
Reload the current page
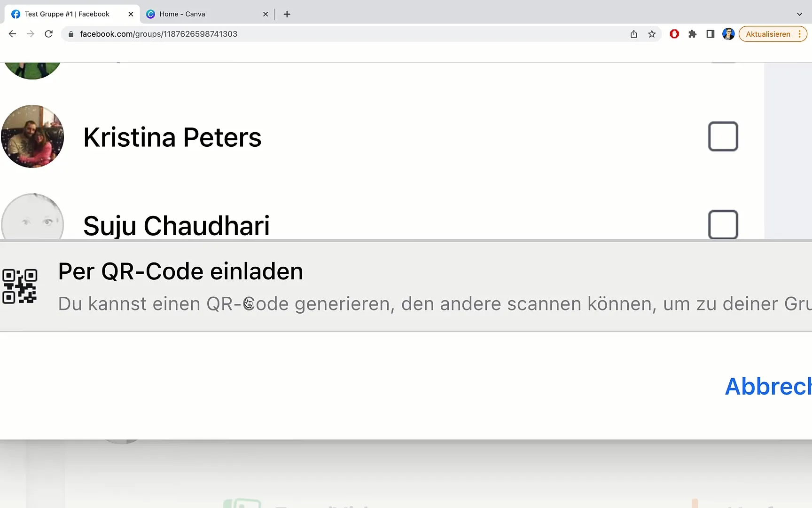(x=48, y=34)
